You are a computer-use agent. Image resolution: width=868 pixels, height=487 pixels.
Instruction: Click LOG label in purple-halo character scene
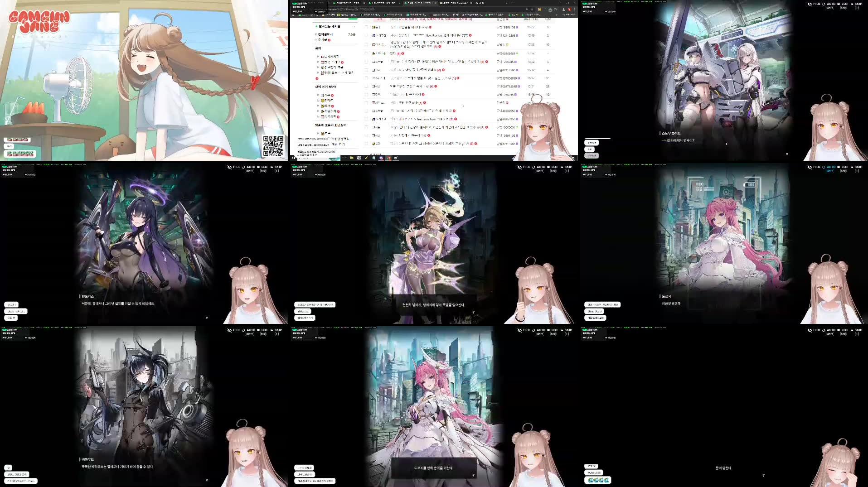265,167
